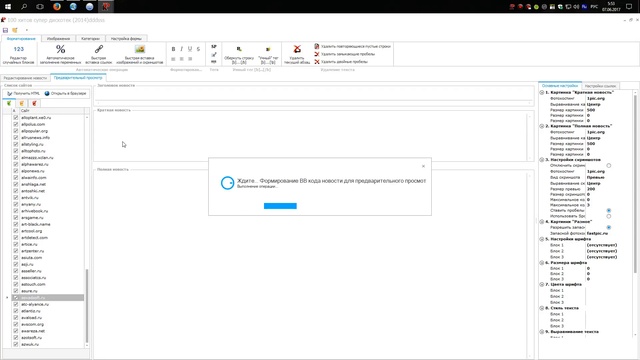Align text center in ribbon
The width and height of the screenshot is (640, 360).
(181, 59)
